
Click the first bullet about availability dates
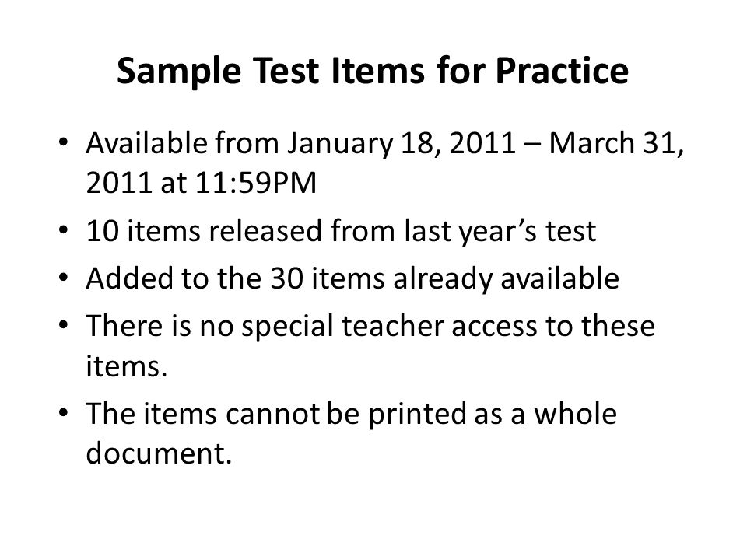tap(385, 163)
